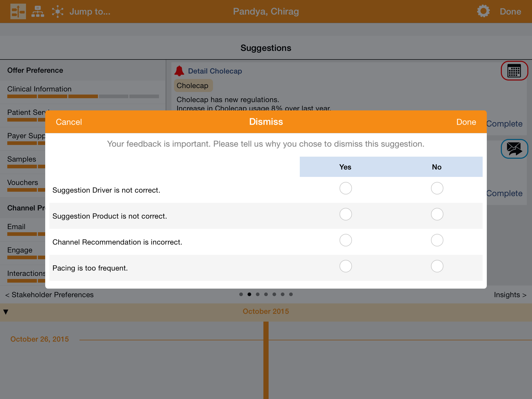This screenshot has width=532, height=399.
Task: Click the Clinical Information preference bar
Action: pos(83,96)
